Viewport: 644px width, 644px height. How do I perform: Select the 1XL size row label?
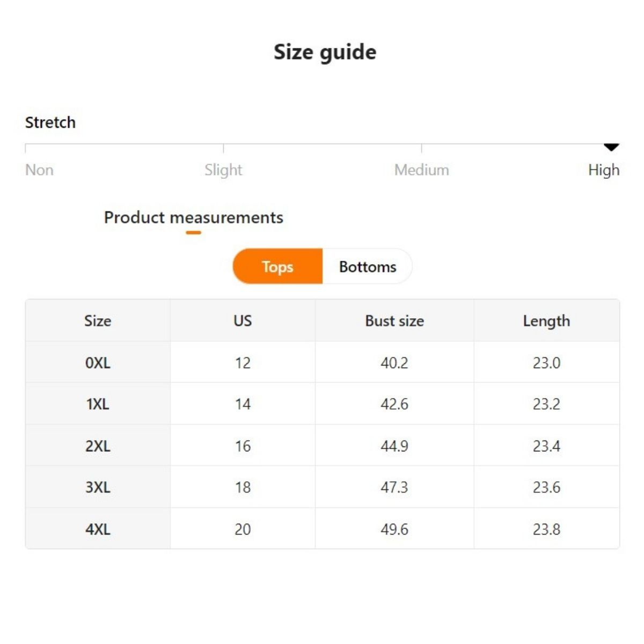click(98, 404)
